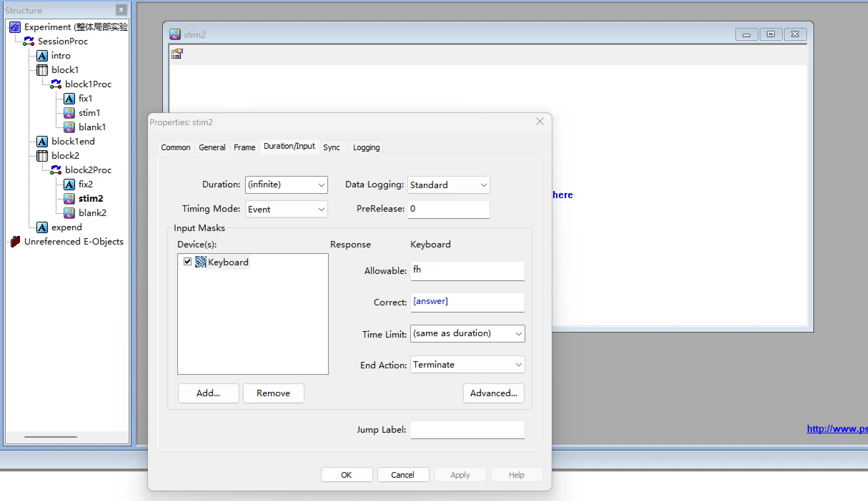
Task: Click the Allowable field containing fh
Action: click(467, 271)
